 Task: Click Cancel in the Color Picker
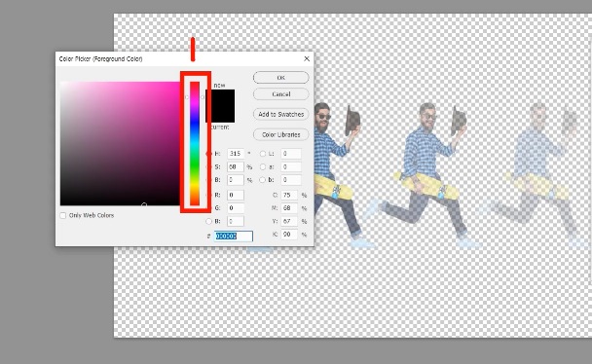[x=280, y=94]
